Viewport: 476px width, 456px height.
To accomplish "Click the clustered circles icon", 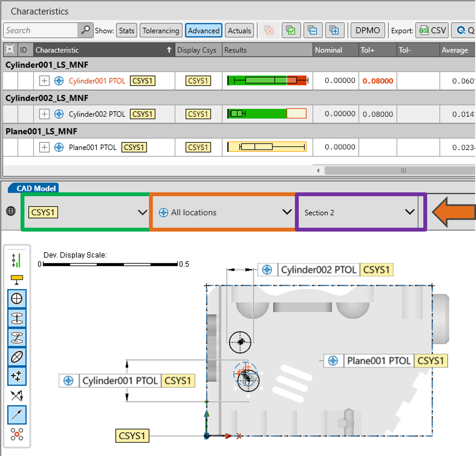I will coord(17,434).
